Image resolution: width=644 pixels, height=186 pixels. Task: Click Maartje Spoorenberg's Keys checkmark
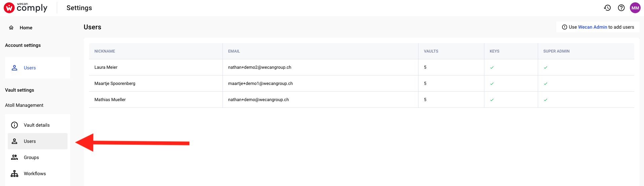tap(492, 84)
